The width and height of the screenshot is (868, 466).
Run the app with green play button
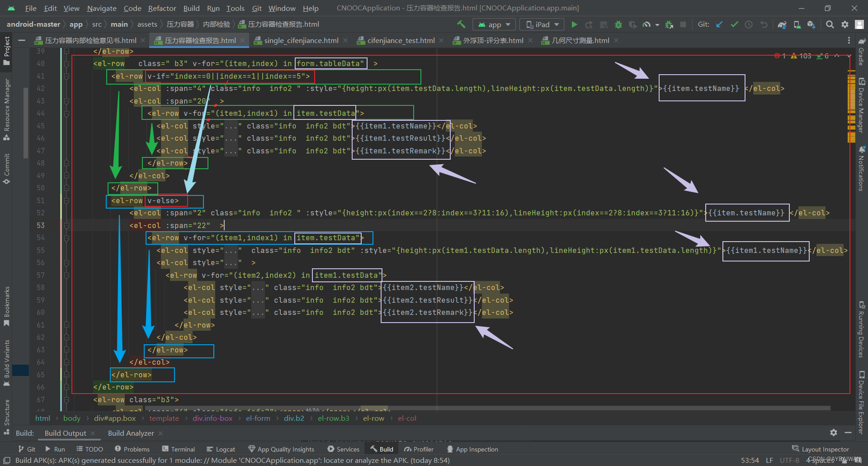574,24
